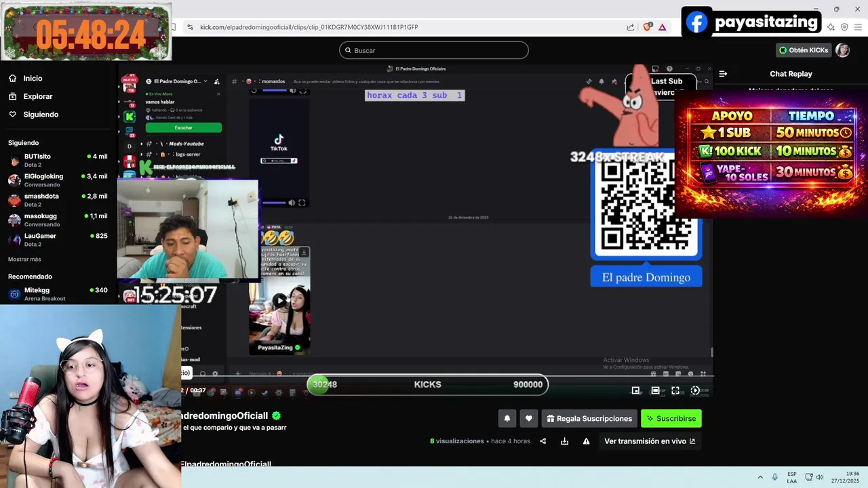Open browser hamburger menu
This screenshot has width=868, height=488.
pyautogui.click(x=858, y=27)
